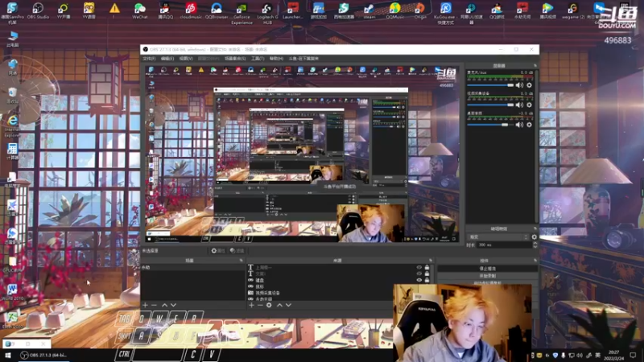Move the scene down with the arrow
Image resolution: width=644 pixels, height=362 pixels.
pos(173,305)
